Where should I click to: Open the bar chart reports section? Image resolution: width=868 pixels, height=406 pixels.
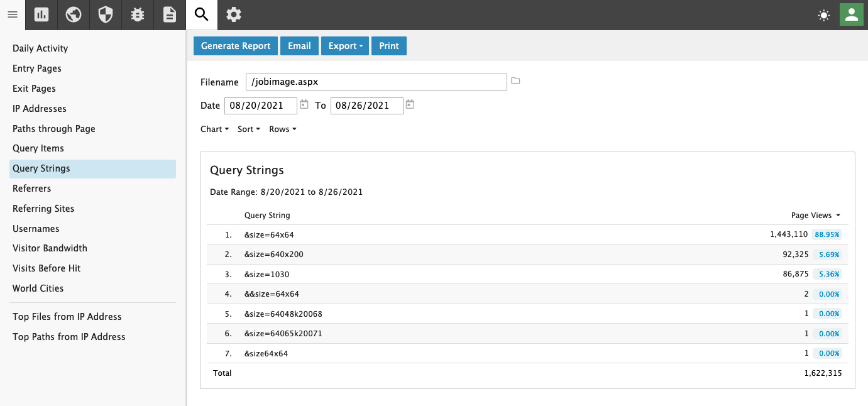[x=41, y=15]
